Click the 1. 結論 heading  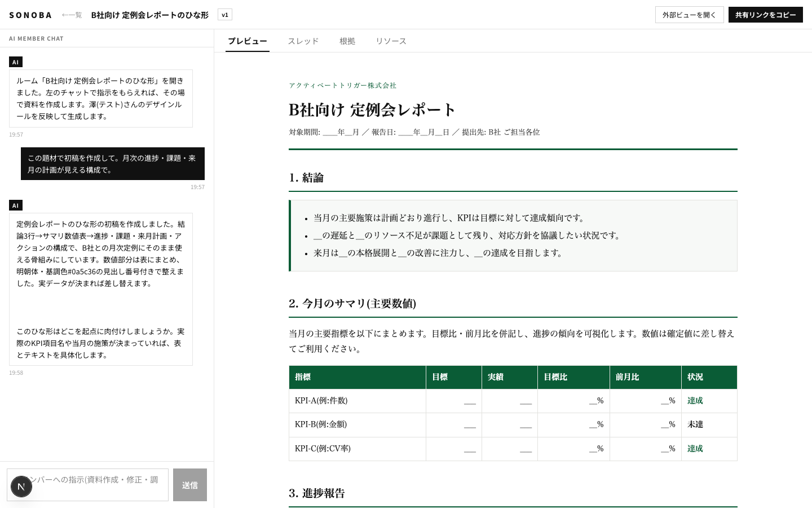tap(306, 178)
